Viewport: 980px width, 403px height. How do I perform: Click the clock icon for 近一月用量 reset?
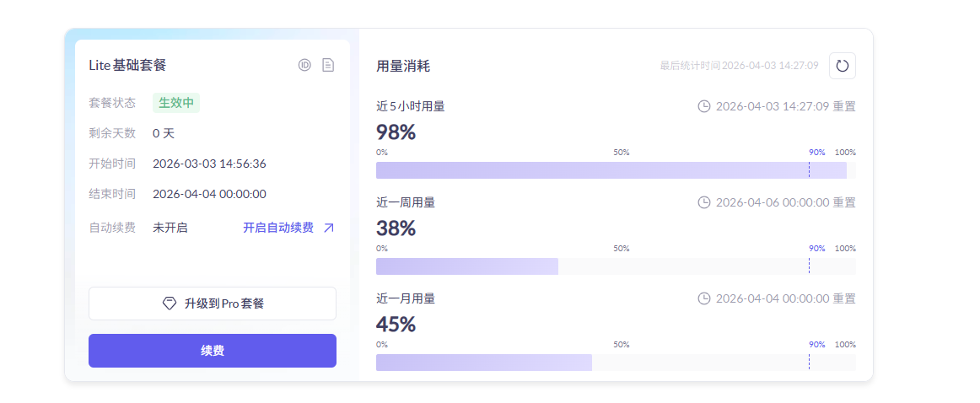click(704, 298)
